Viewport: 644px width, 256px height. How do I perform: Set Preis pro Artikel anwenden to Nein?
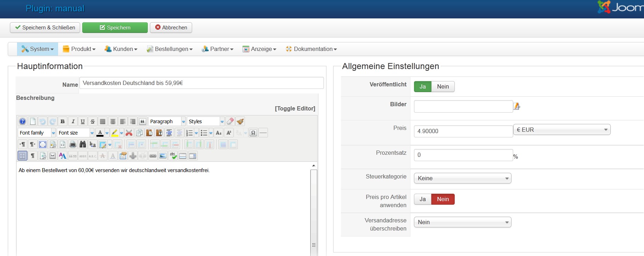[443, 199]
